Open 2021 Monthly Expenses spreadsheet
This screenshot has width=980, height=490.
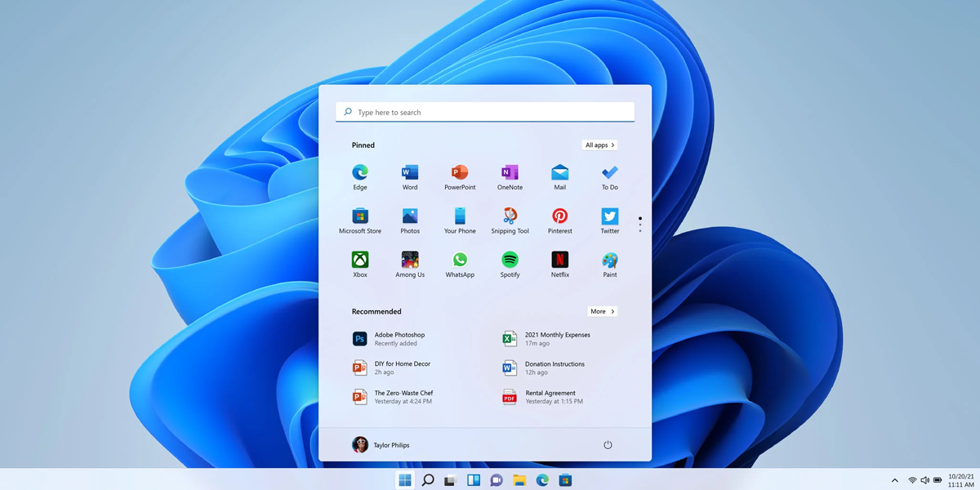point(546,339)
